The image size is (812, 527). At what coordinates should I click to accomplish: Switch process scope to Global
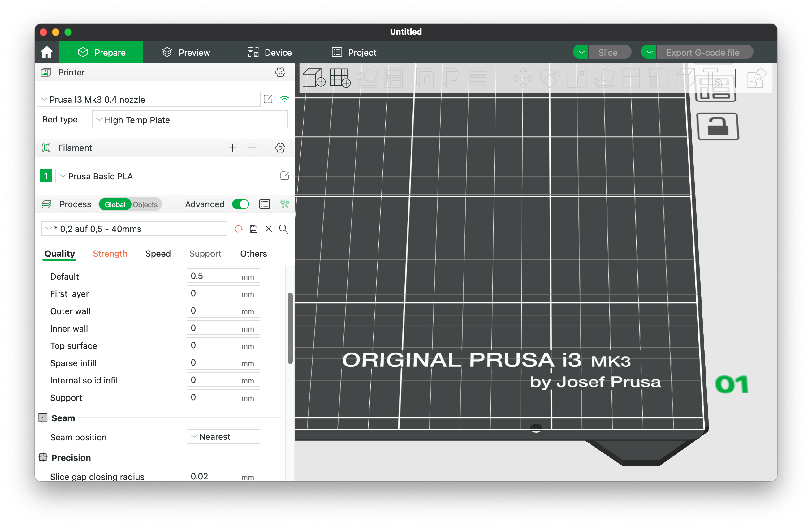point(115,204)
